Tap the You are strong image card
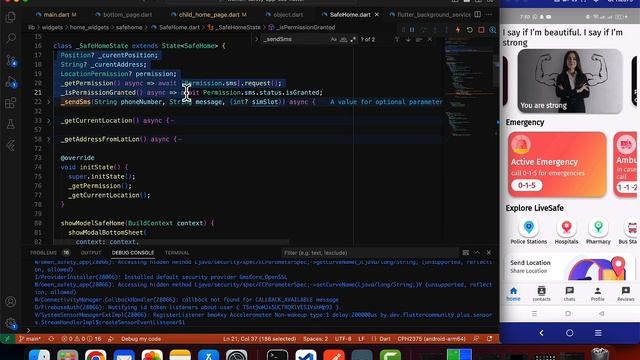This screenshot has height=360, width=640. tap(570, 81)
